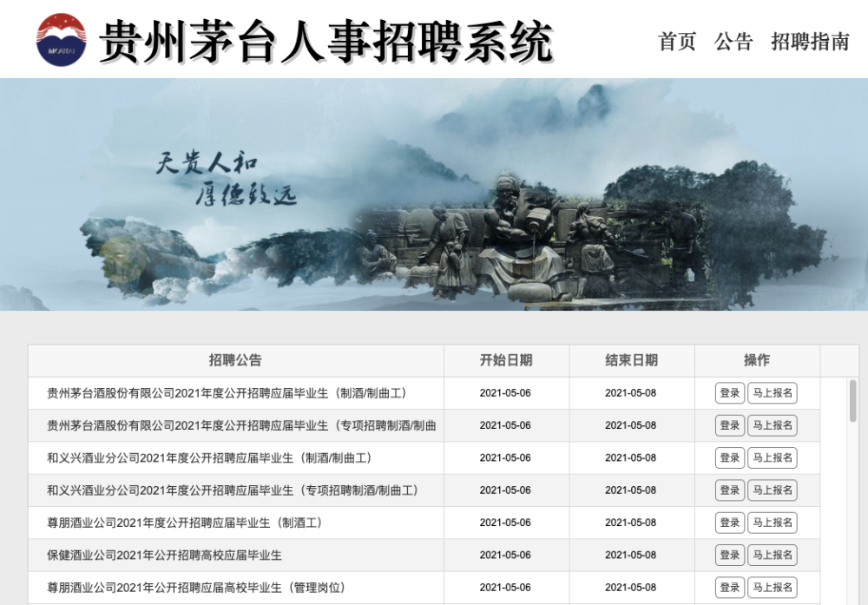Image resolution: width=868 pixels, height=605 pixels.
Task: Click the landscape banner image
Action: coord(434,194)
